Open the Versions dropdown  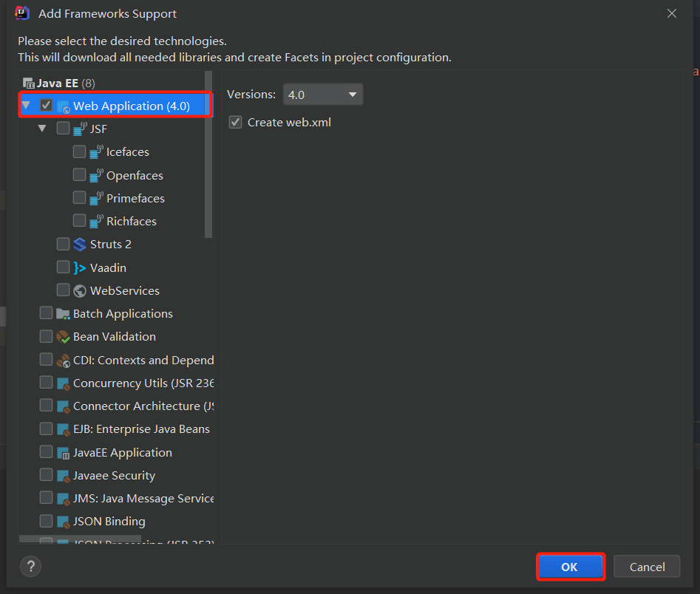(324, 95)
